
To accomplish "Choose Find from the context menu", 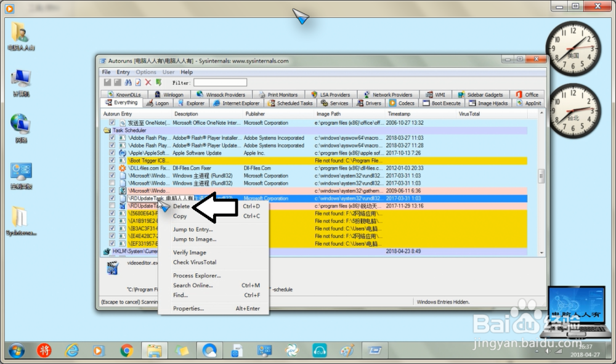I will pyautogui.click(x=180, y=295).
